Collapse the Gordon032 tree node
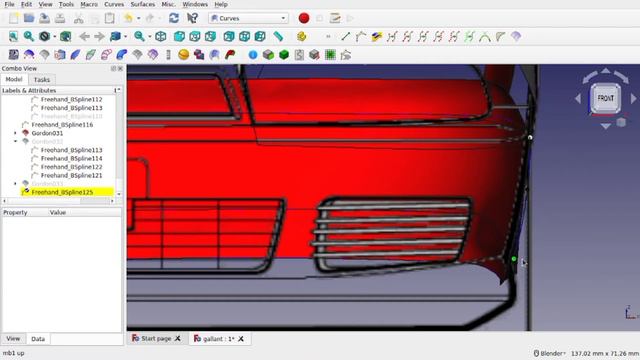 (x=16, y=141)
